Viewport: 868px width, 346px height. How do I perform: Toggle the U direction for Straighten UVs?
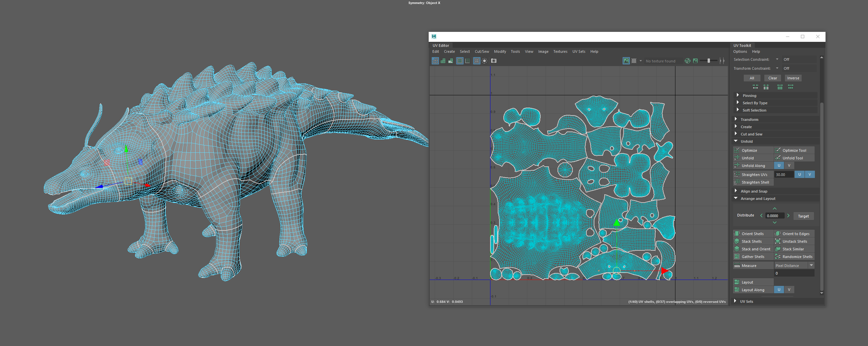[x=799, y=174]
